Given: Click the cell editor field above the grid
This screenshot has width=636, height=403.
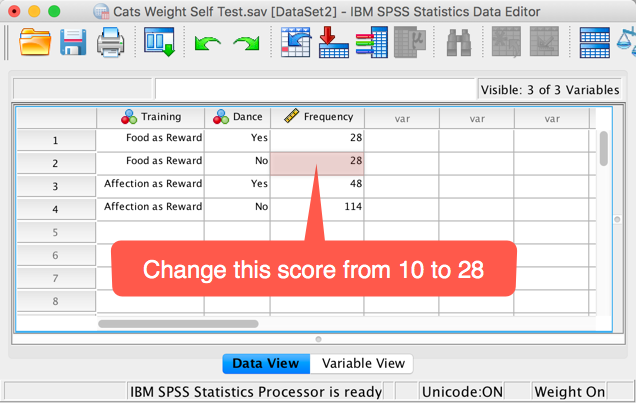Looking at the screenshot, I should [x=315, y=88].
